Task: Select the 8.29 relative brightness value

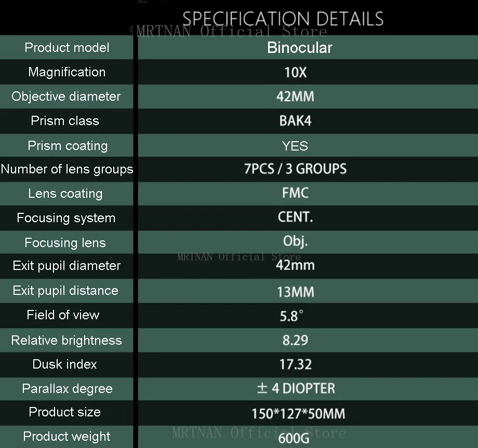Action: [x=295, y=341]
